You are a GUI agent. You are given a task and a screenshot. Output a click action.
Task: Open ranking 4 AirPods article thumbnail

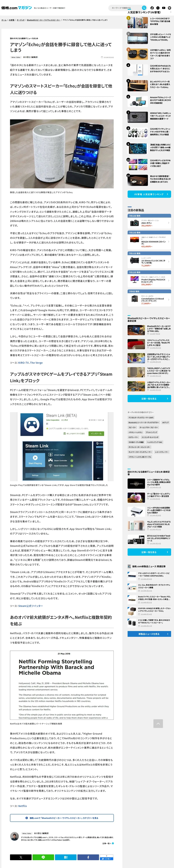[x=138, y=70]
